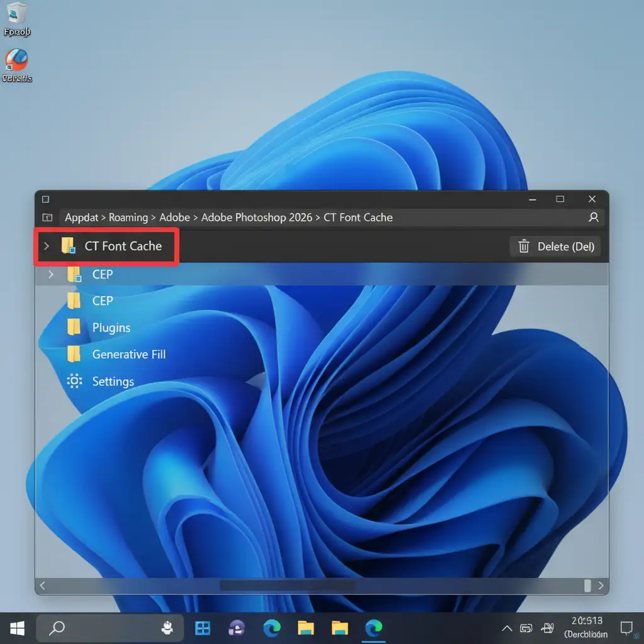Screen dimensions: 644x644
Task: Expand the highlighted CEP folder chevron
Action: [52, 274]
